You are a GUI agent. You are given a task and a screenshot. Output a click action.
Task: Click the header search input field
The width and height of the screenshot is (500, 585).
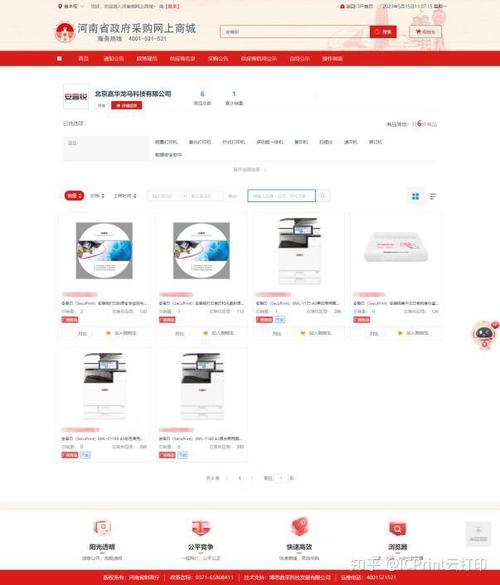[295, 32]
